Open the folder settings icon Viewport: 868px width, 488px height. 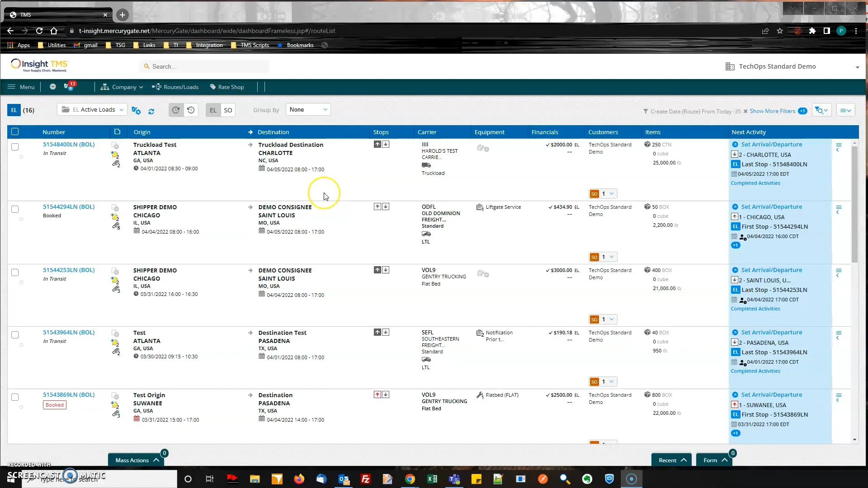pos(136,111)
